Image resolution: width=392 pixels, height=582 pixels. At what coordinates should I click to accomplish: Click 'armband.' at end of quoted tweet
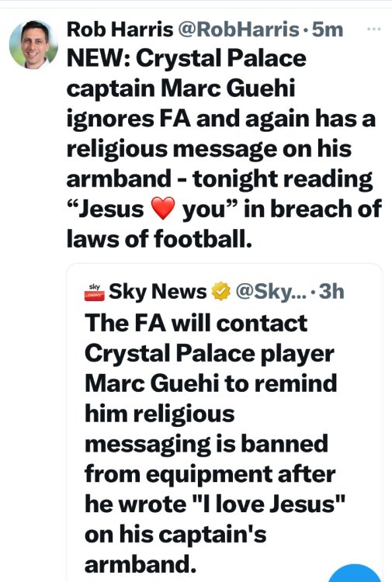140,564
